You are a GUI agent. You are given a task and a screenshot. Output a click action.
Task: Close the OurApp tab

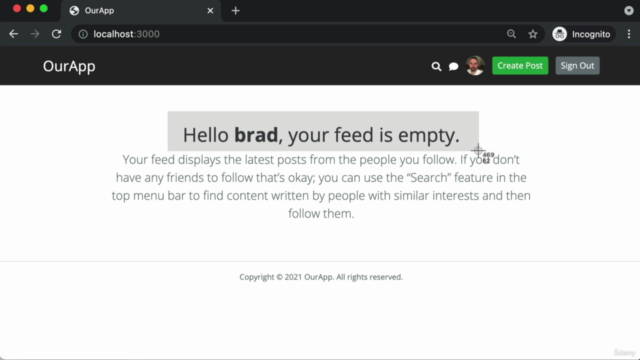click(210, 11)
